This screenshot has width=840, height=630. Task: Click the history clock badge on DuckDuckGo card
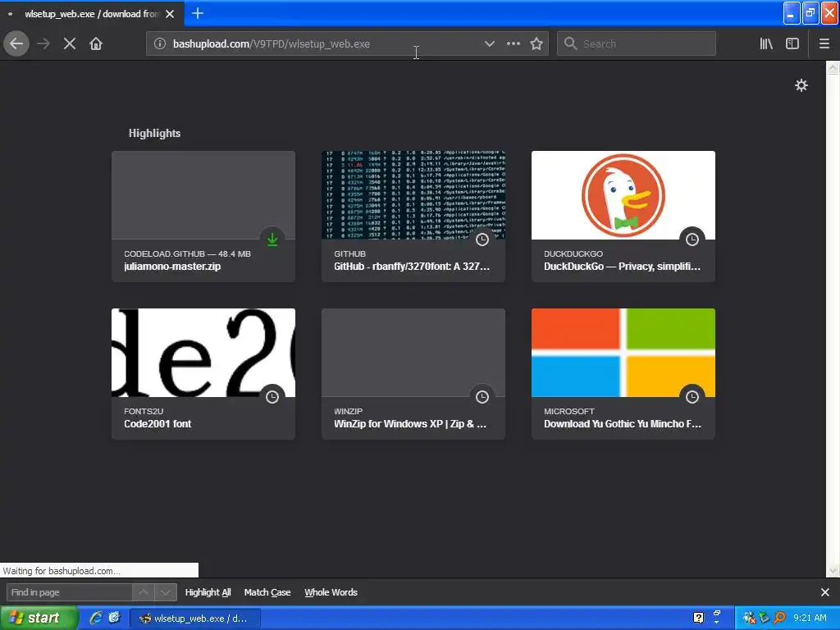coord(692,240)
